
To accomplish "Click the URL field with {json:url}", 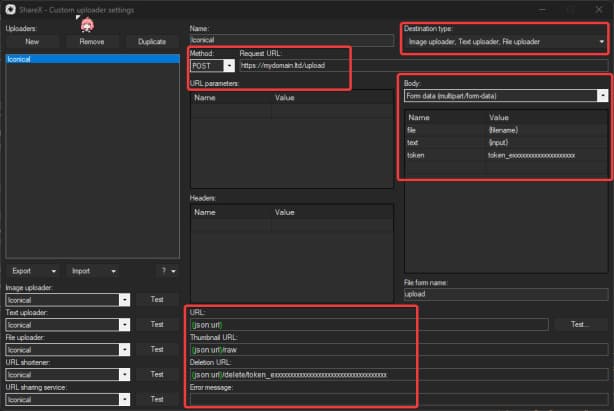I will click(x=369, y=324).
